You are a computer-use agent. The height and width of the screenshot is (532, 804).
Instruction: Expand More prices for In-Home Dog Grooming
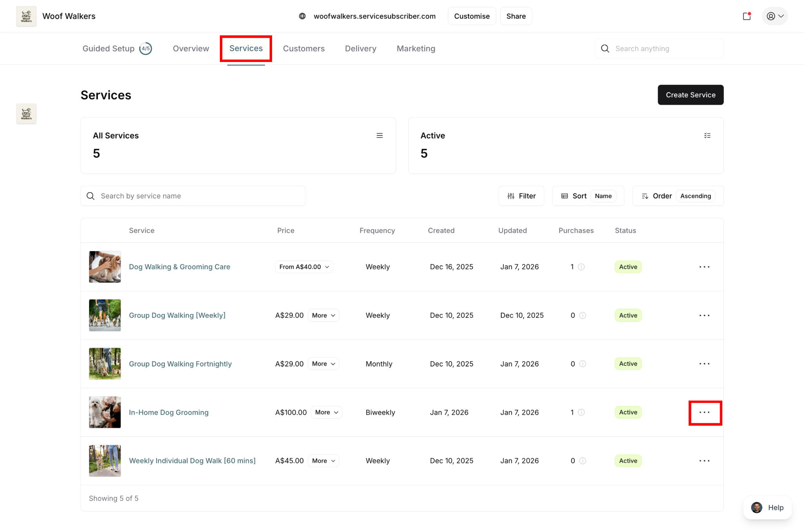[326, 412]
